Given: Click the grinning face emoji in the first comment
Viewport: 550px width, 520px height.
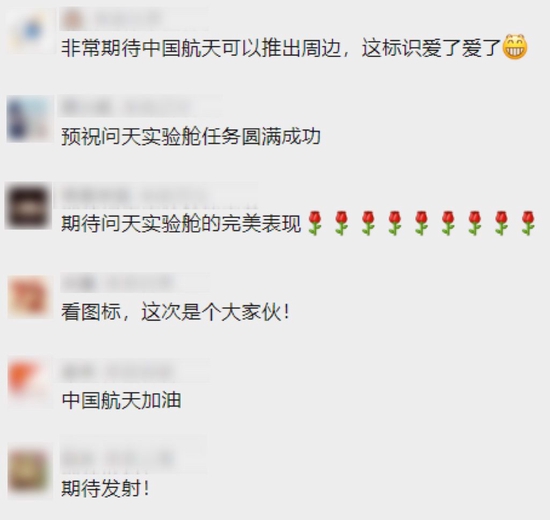Looking at the screenshot, I should pos(515,47).
